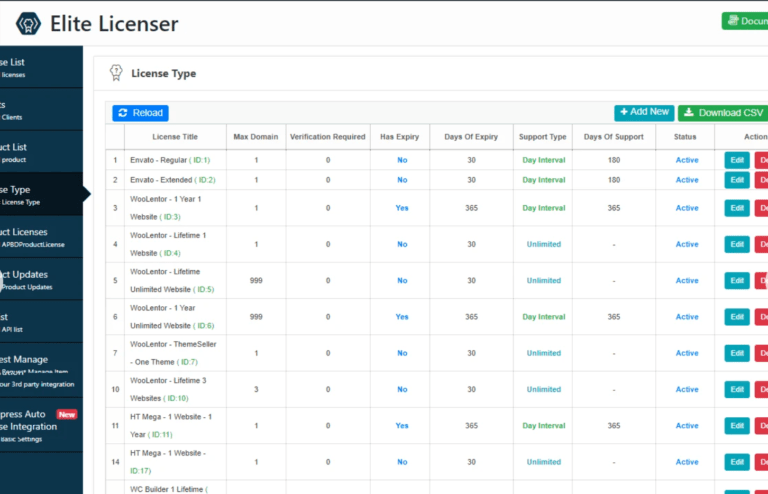Sort by Verification Required column header
The image size is (768, 494).
coord(328,137)
